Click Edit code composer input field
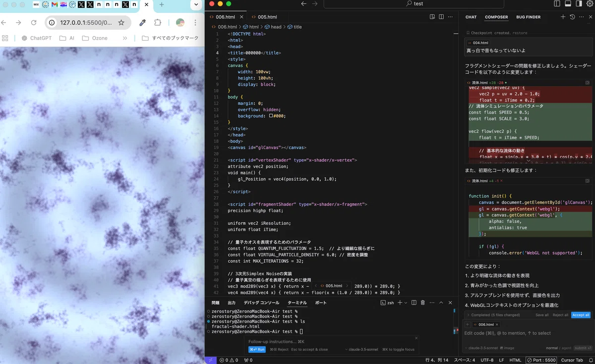595x364 pixels. [x=528, y=333]
